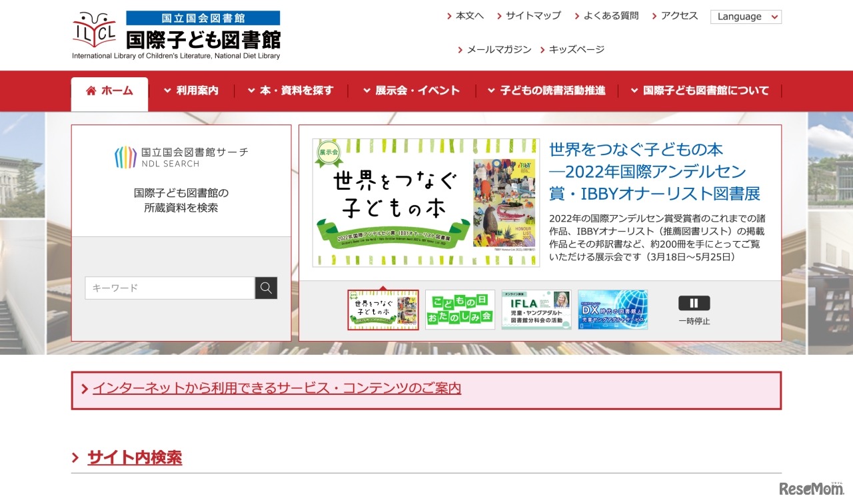Open the IFLA 児童・ヤングアダルト banner thumbnail
Screen dimensions: 853x504
[536, 310]
